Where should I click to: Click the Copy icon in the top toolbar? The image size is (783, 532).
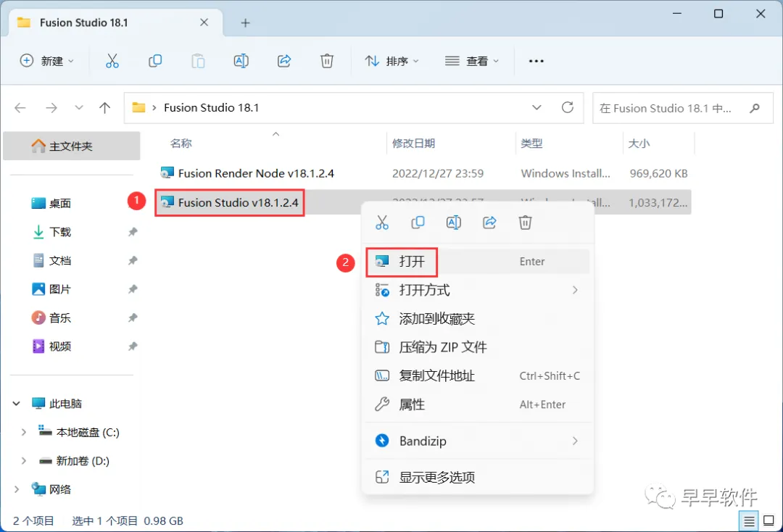point(155,61)
